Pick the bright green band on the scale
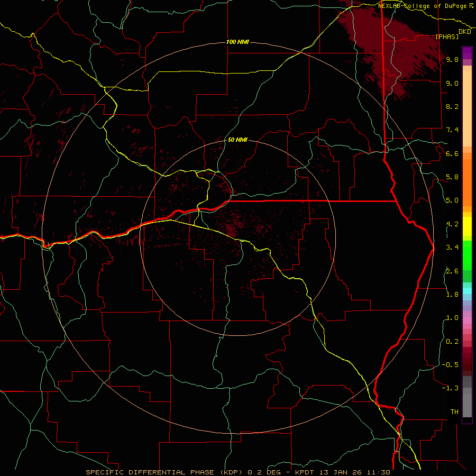This screenshot has width=476, height=476. point(467,255)
